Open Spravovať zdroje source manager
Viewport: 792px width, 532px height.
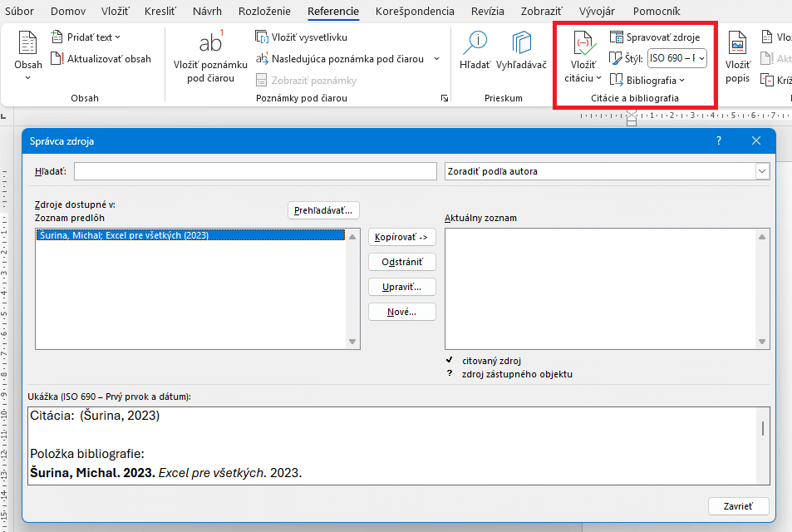click(655, 37)
